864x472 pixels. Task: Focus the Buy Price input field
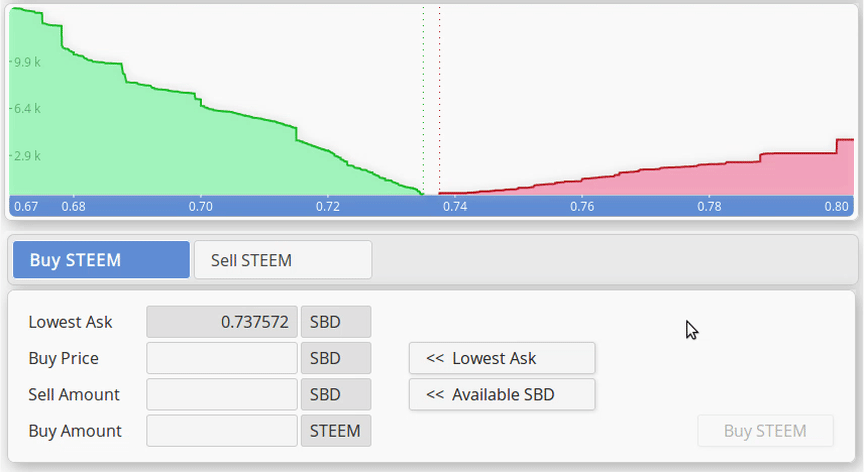222,358
